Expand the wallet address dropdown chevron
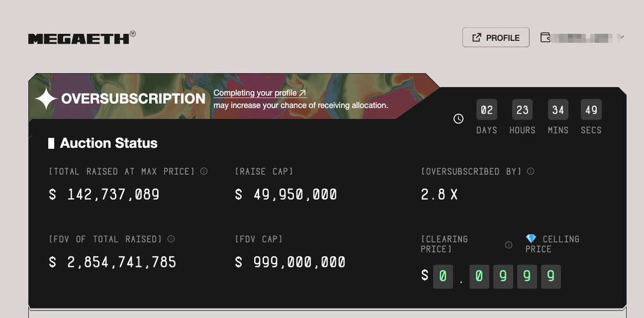644x318 pixels. [x=620, y=38]
